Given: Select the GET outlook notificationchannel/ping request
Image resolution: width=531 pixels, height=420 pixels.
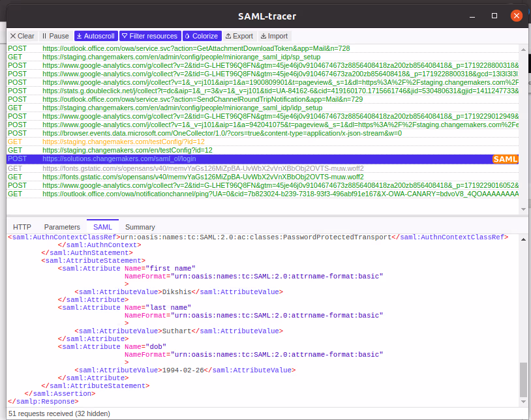Looking at the screenshot, I should (x=262, y=194).
